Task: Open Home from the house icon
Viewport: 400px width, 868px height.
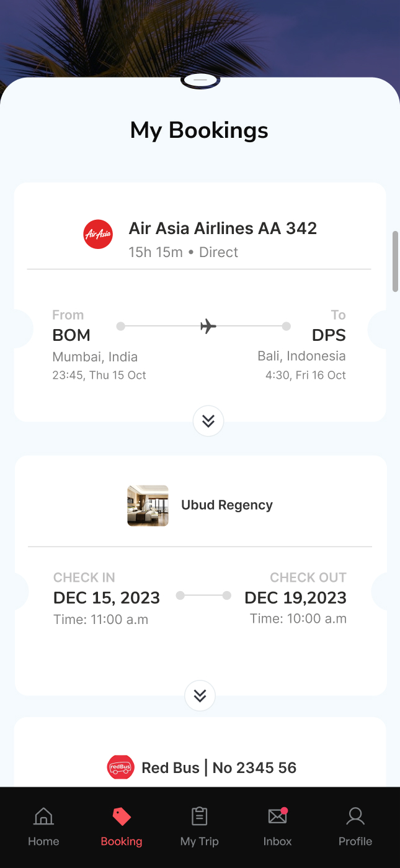Action: [x=43, y=816]
